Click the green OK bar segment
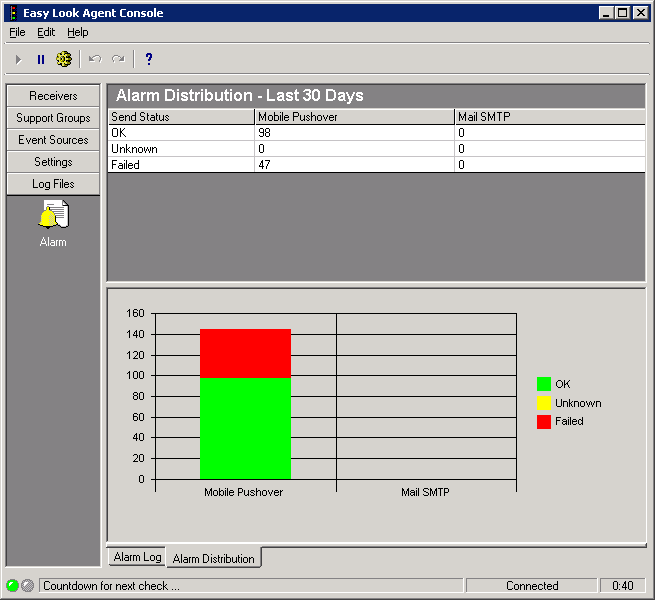 [x=246, y=428]
